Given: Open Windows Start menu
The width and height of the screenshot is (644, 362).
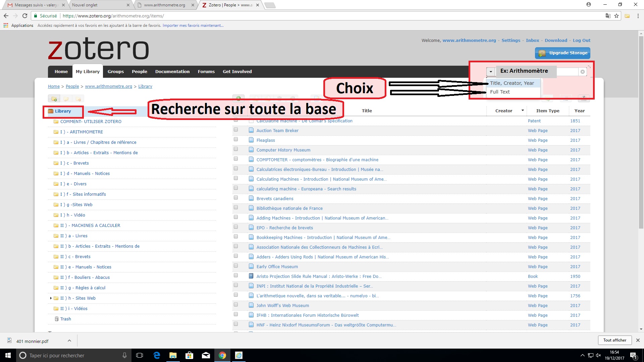Looking at the screenshot, I should pos(8,355).
